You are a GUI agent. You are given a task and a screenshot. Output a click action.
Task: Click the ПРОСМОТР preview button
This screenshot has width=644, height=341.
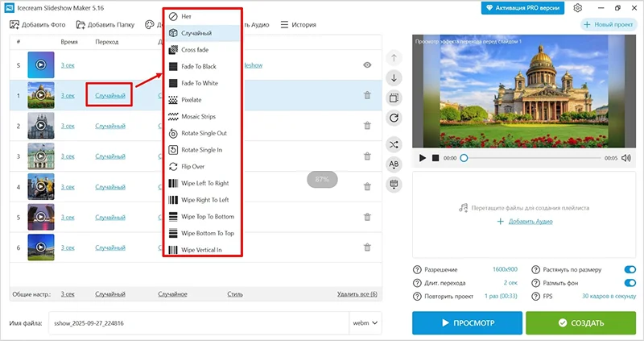click(x=468, y=323)
